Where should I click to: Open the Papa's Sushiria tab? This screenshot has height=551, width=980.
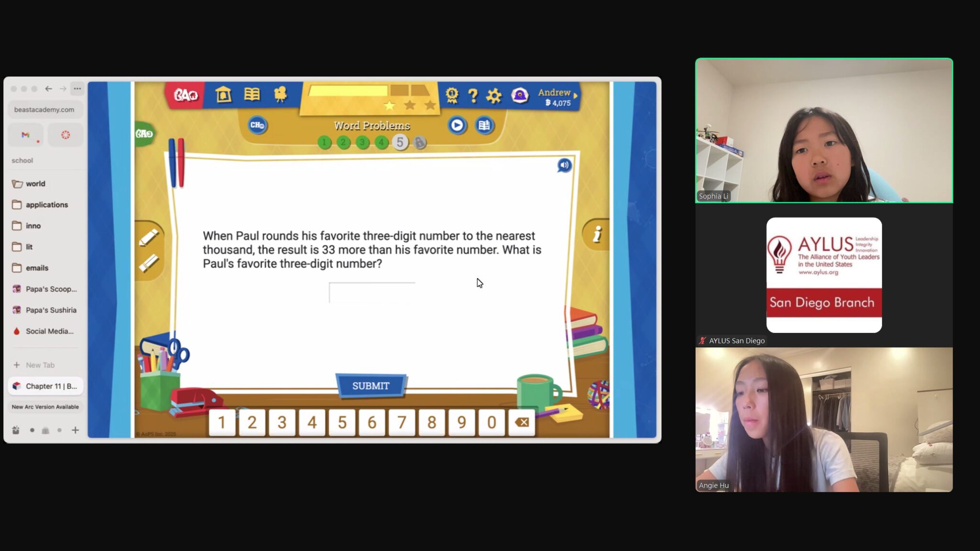45,310
